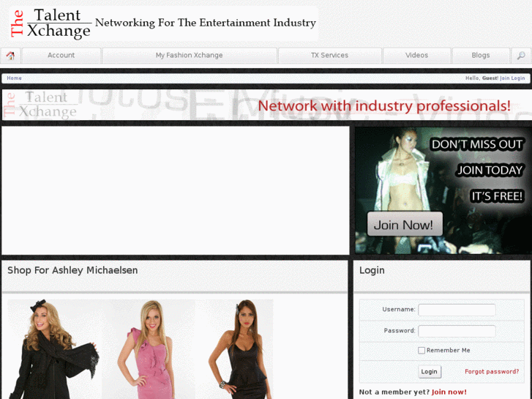Click the Talent Xchange header logo
Image resolution: width=532 pixels, height=399 pixels.
pyautogui.click(x=163, y=23)
